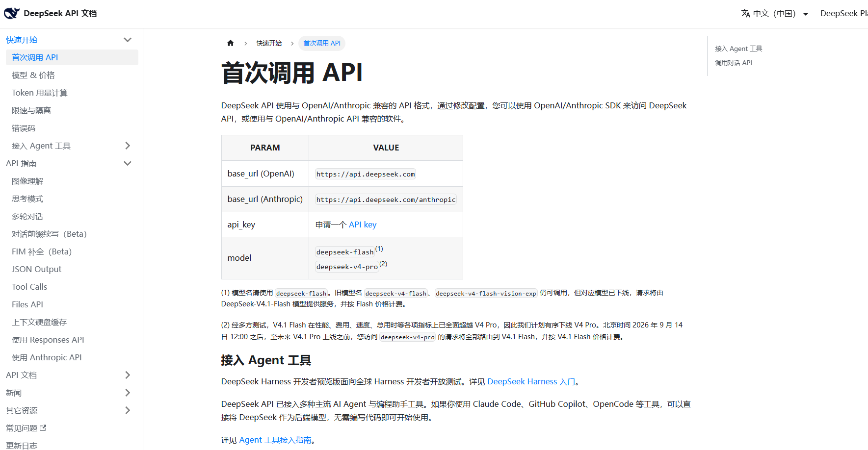Click the language translate icon
868x450 pixels.
746,13
